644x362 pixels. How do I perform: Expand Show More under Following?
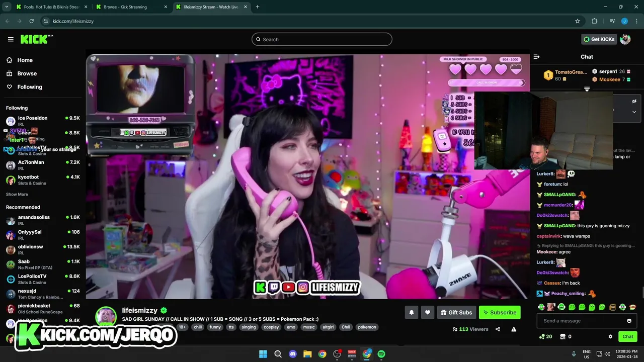(17, 194)
